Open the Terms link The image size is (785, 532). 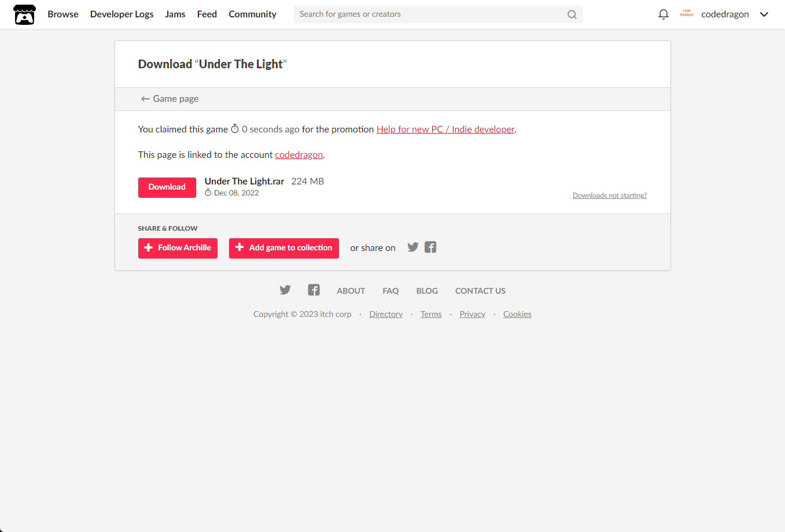click(431, 314)
